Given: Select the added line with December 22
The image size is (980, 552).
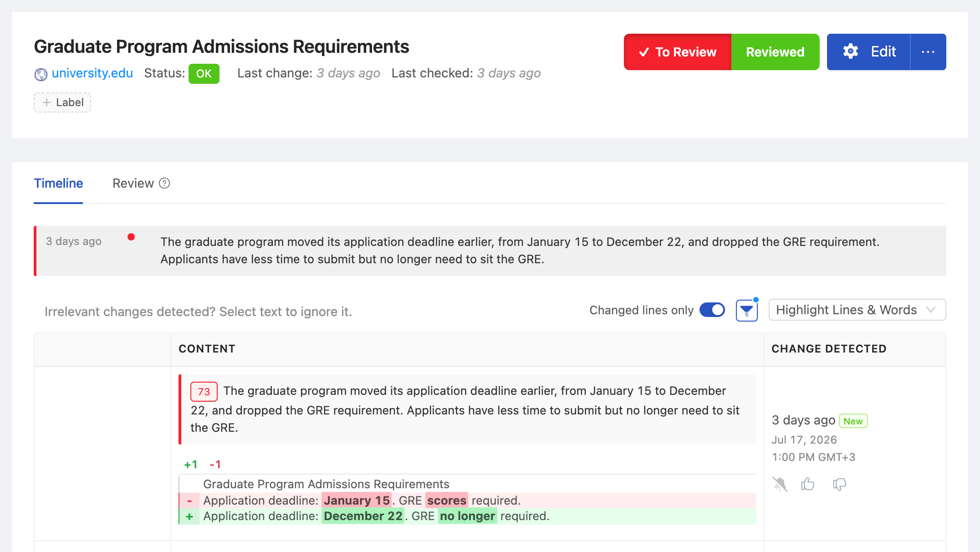Looking at the screenshot, I should [467, 516].
